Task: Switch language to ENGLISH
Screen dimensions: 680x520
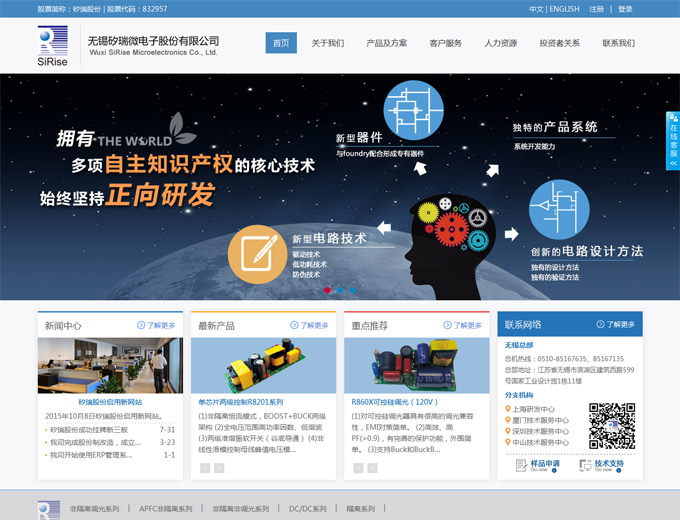Action: click(563, 9)
